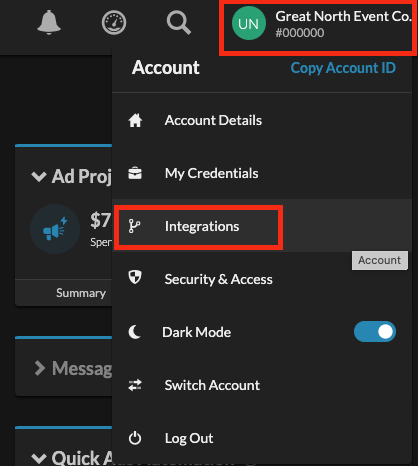418x466 pixels.
Task: Open search with magnifying glass icon
Action: point(179,23)
